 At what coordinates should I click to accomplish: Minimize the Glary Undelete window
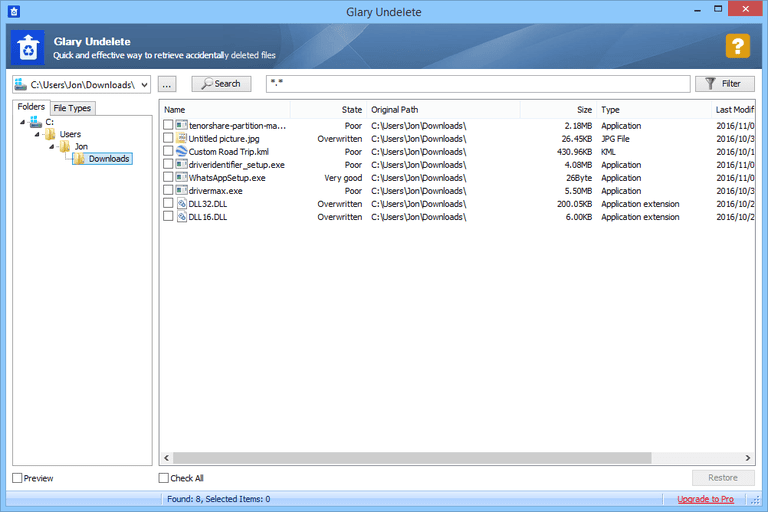click(697, 9)
